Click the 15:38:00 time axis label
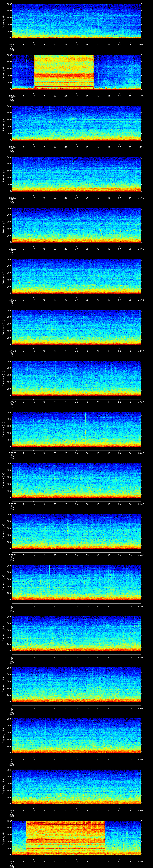 (12, 504)
